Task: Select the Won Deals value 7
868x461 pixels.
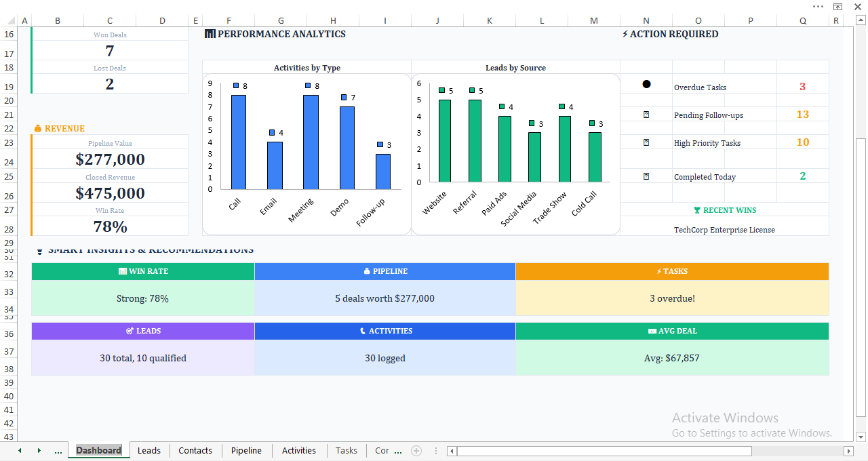Action: point(110,51)
